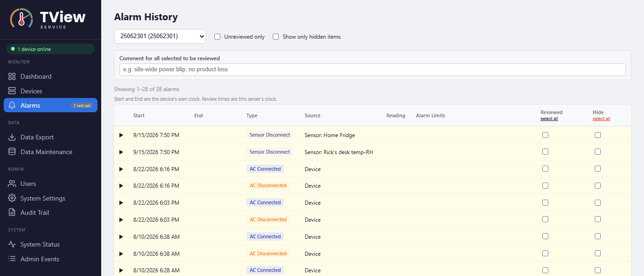The image size is (644, 276).
Task: Click the Dashboard grid icon
Action: [x=12, y=76]
